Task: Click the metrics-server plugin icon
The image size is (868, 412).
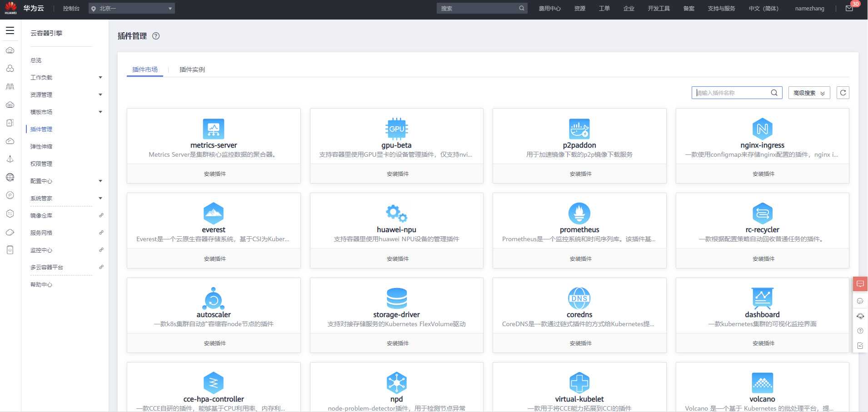Action: (214, 129)
